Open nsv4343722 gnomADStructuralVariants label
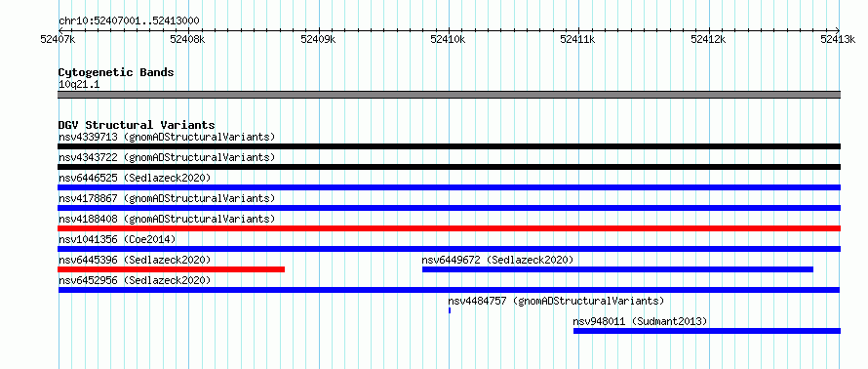This screenshot has width=868, height=369. click(167, 157)
